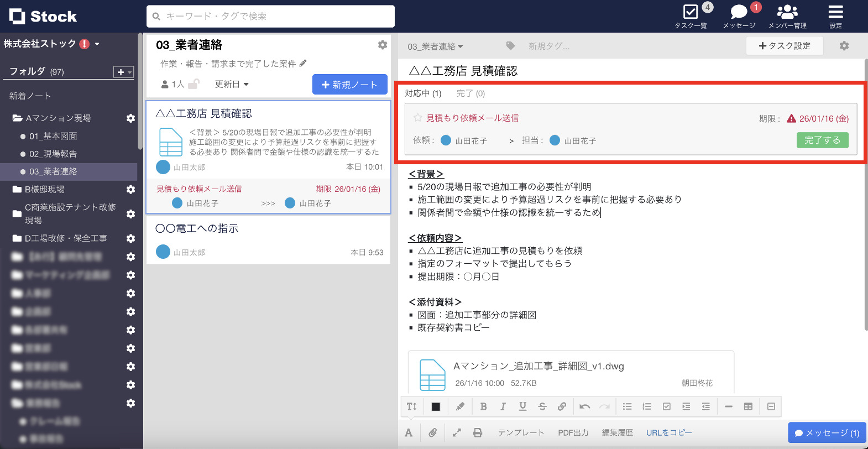Expand the B様邸現場 folder
Screen dimensions: 868x449
click(x=17, y=189)
